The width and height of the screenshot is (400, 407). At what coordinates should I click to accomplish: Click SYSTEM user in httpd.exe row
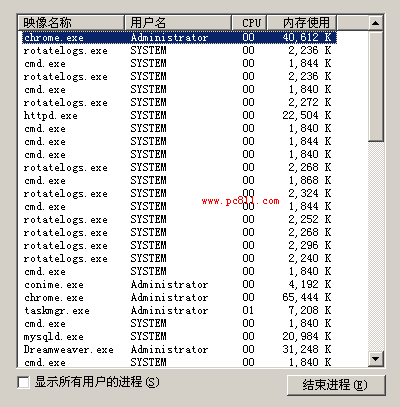[x=148, y=115]
